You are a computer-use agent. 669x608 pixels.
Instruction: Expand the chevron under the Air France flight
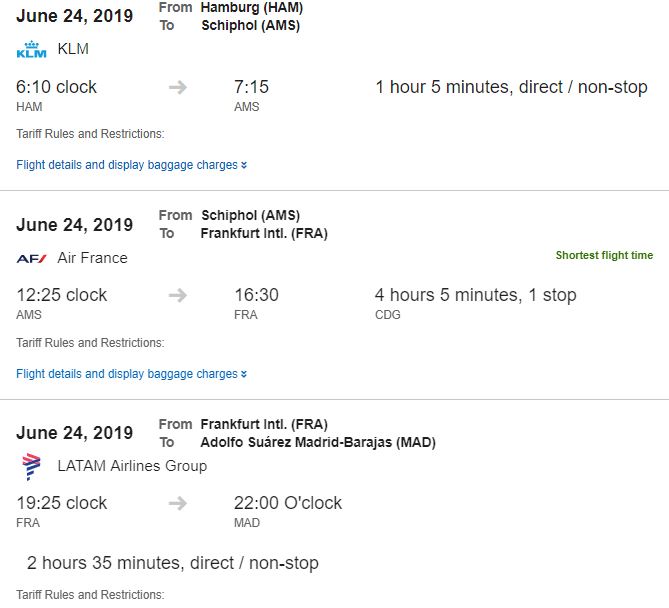click(244, 374)
